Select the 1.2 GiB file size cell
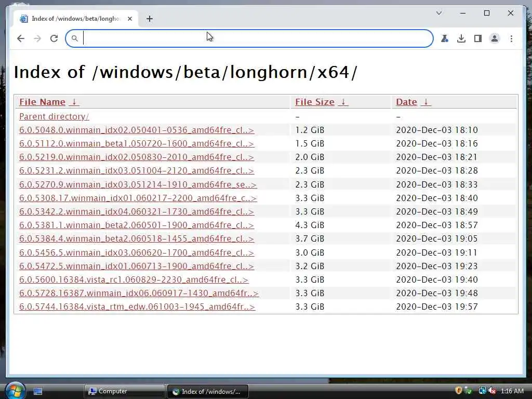 tap(310, 130)
